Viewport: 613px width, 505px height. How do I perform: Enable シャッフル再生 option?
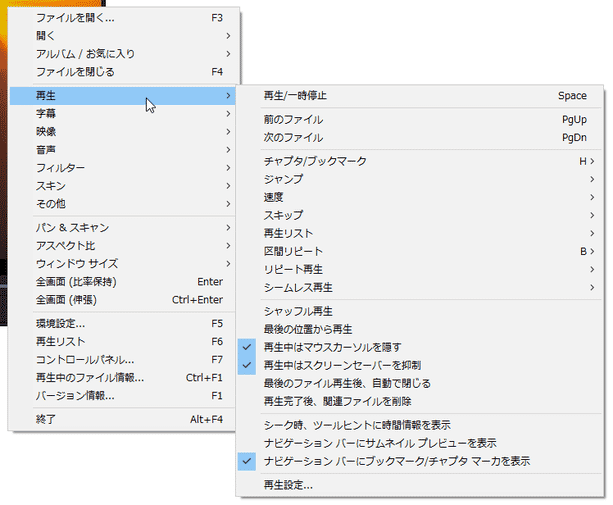click(298, 311)
